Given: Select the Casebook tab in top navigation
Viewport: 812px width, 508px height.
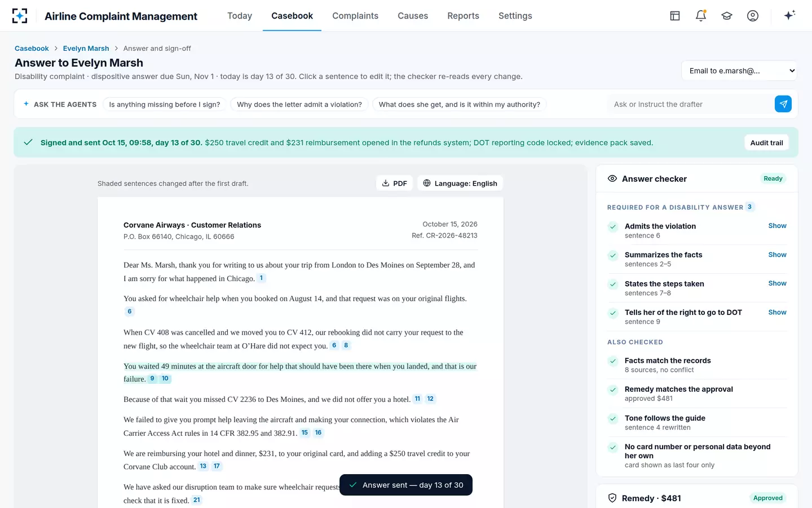Looking at the screenshot, I should 292,16.
